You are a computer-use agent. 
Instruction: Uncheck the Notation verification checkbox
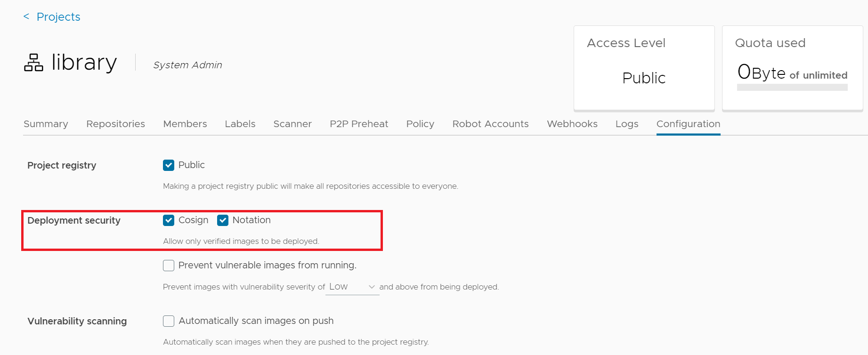[x=223, y=220]
